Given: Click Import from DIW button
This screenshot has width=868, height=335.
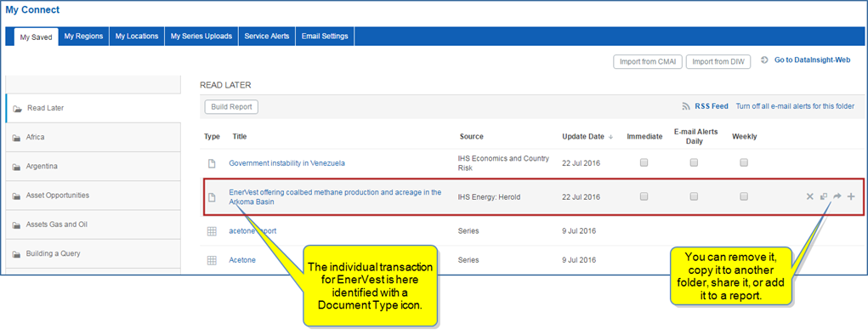Looking at the screenshot, I should [x=718, y=61].
